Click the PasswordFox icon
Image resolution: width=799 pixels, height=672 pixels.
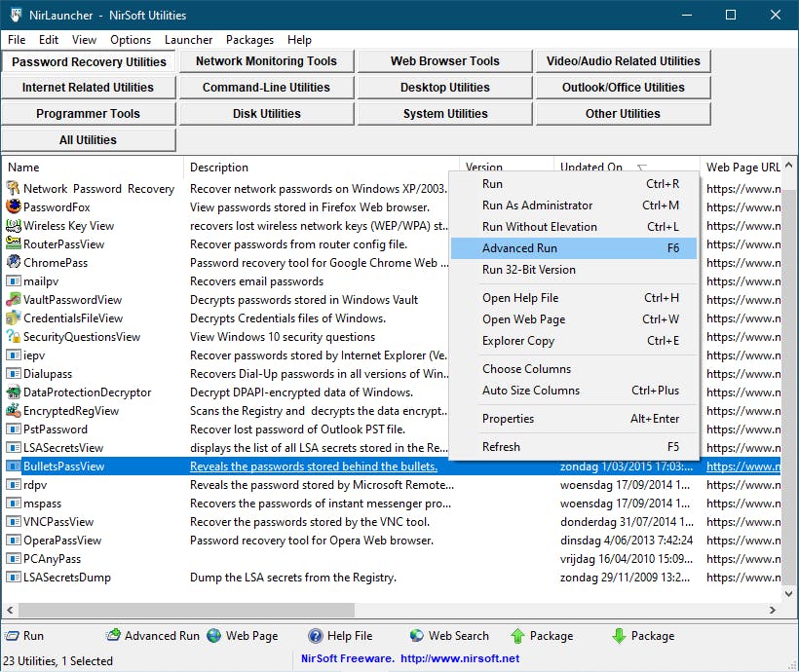point(14,206)
